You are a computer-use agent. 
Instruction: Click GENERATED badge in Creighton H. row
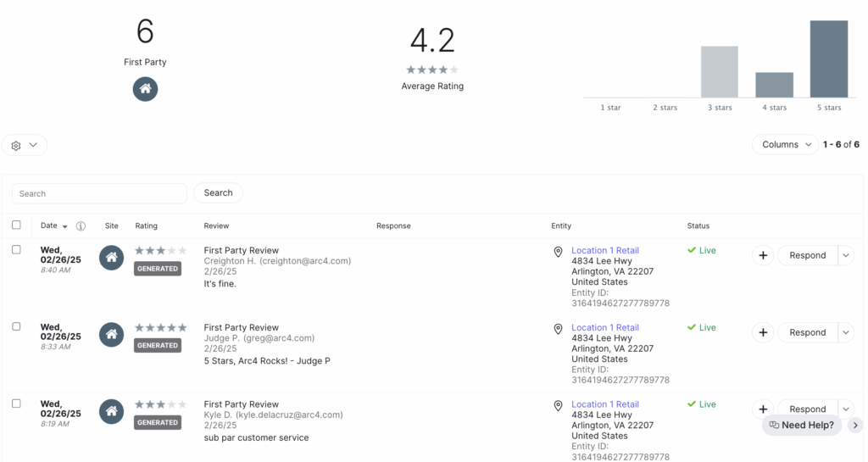tap(157, 269)
